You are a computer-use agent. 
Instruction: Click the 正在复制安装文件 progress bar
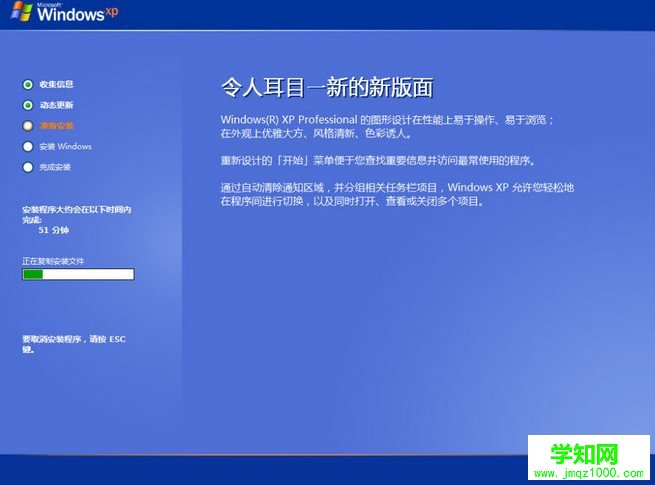[x=78, y=274]
